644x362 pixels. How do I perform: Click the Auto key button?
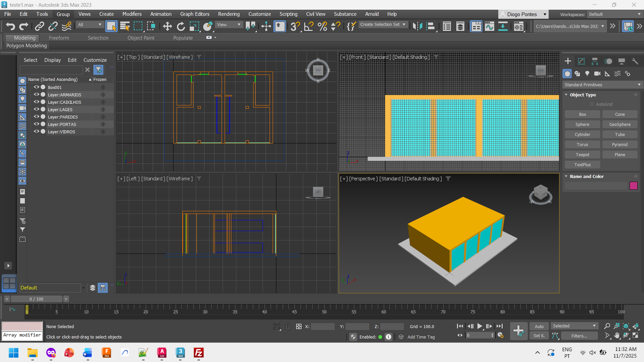click(x=539, y=326)
